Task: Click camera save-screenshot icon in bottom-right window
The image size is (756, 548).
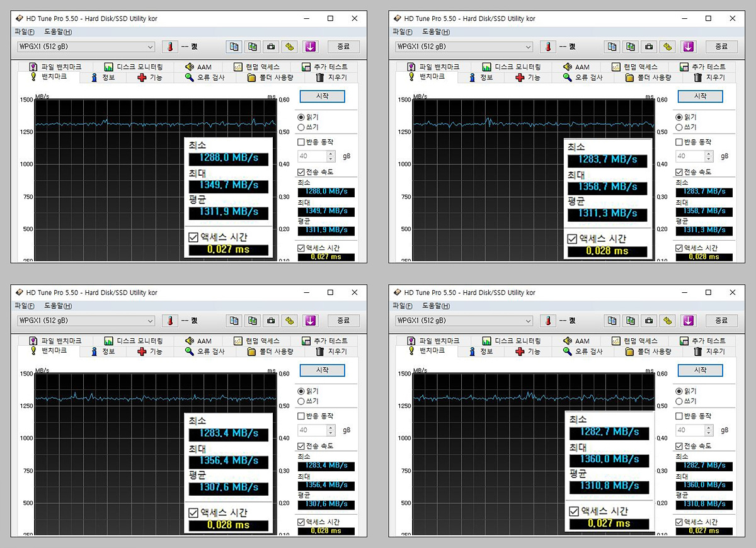Action: 649,321
